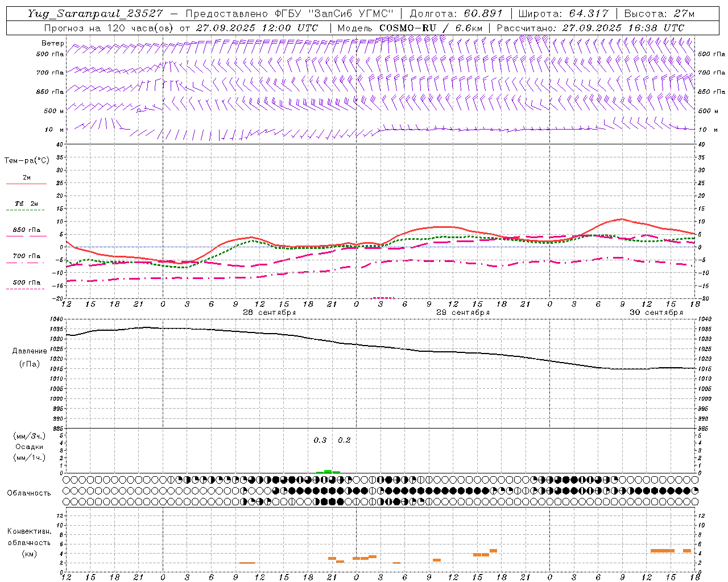Click the station title Yug_Saranpaul_23527

point(95,14)
